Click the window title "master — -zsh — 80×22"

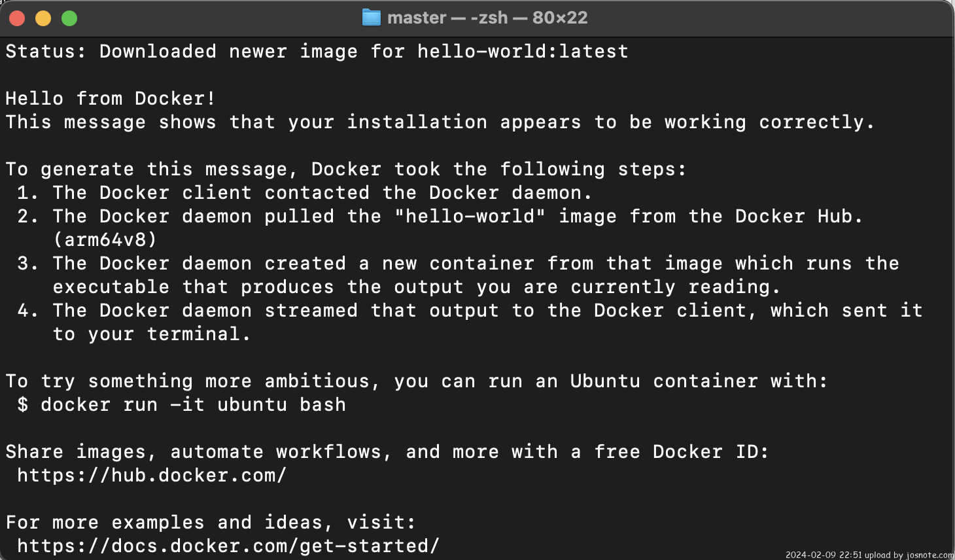click(x=487, y=18)
